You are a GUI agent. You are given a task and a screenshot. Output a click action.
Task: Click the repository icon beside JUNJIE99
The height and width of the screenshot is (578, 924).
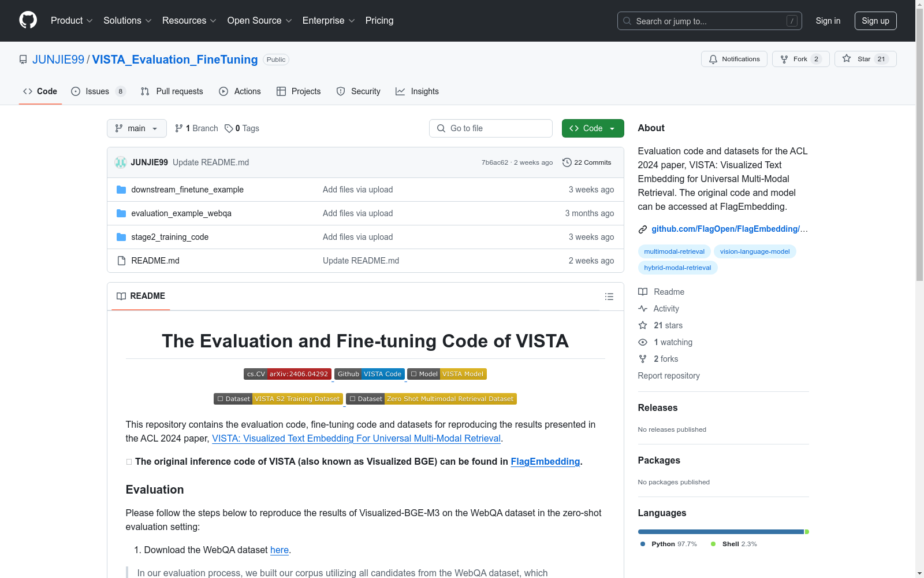click(x=23, y=60)
